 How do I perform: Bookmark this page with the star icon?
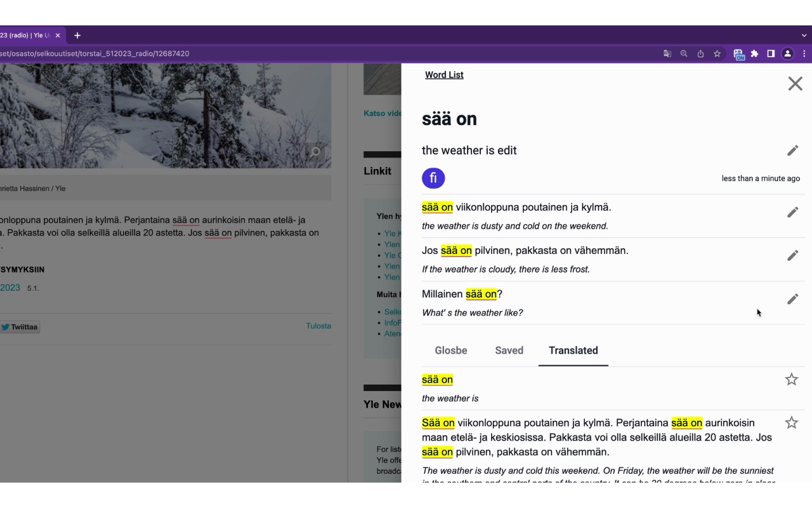pos(717,54)
